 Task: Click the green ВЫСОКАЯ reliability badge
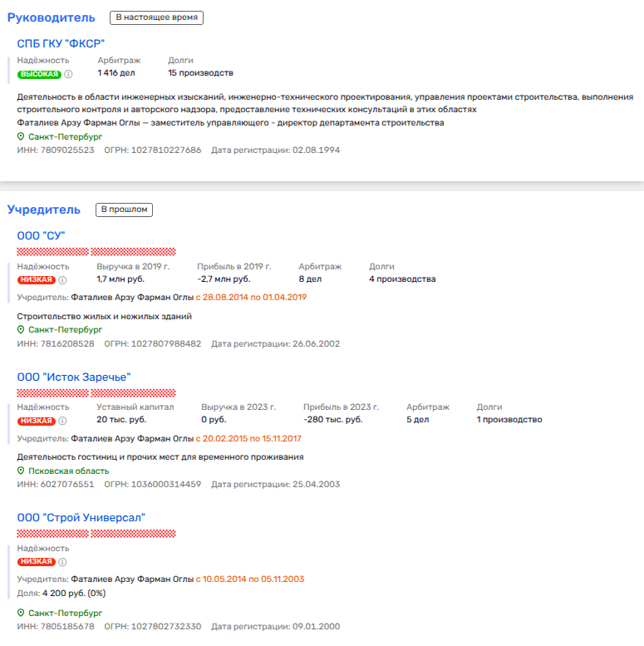click(x=39, y=74)
